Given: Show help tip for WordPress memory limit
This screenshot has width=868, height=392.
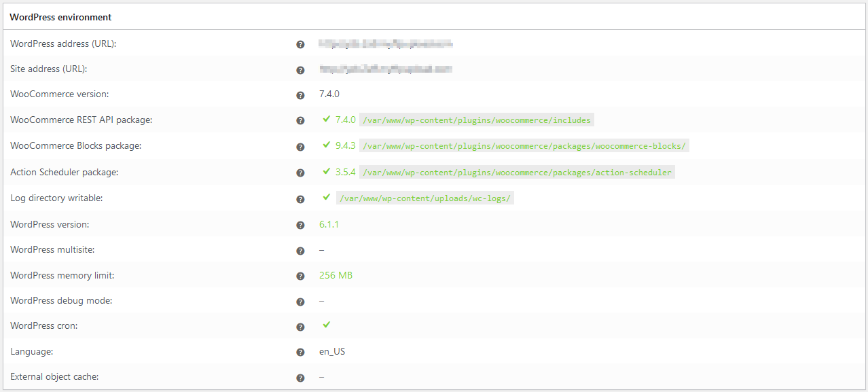Looking at the screenshot, I should tap(300, 277).
